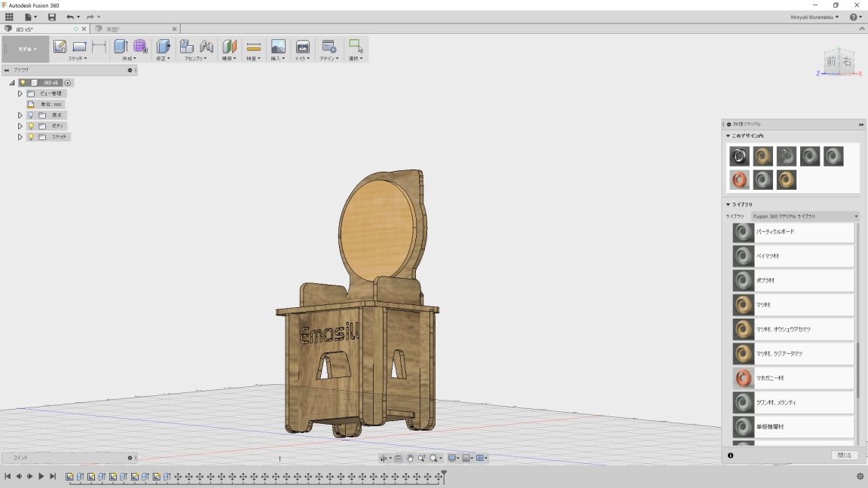This screenshot has height=488, width=868.
Task: Click the timeline end marker
Action: click(x=443, y=476)
